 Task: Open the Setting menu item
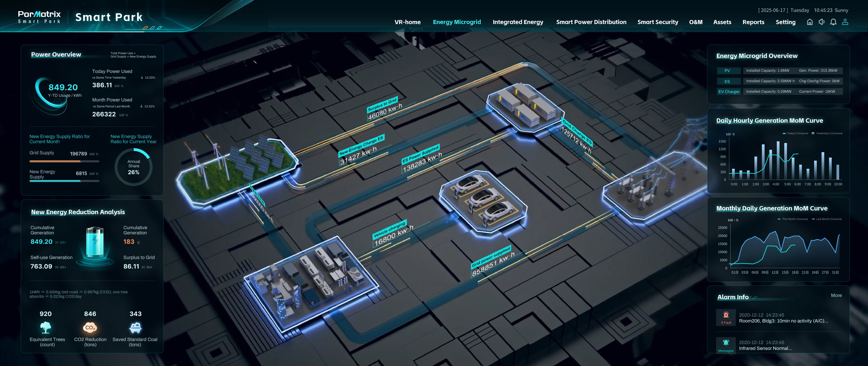[786, 22]
